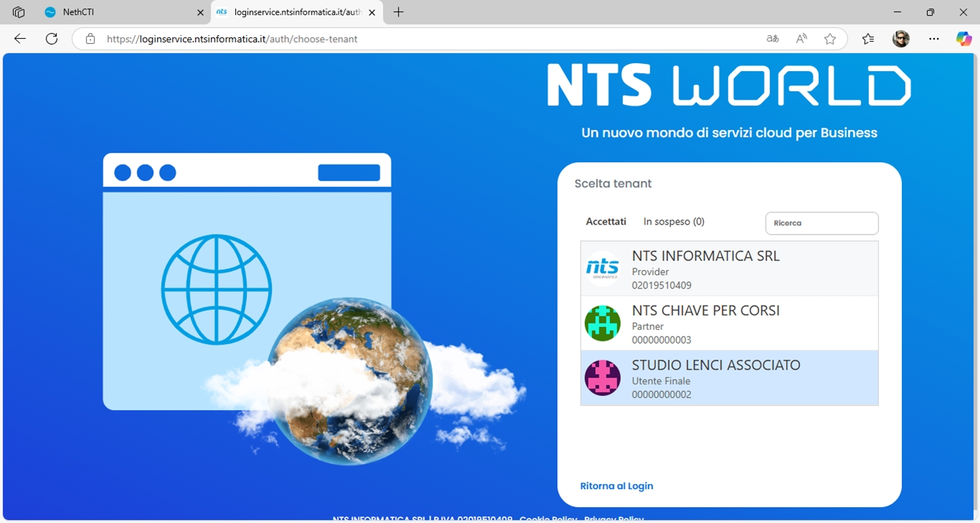Click the browser address bar URL

232,39
